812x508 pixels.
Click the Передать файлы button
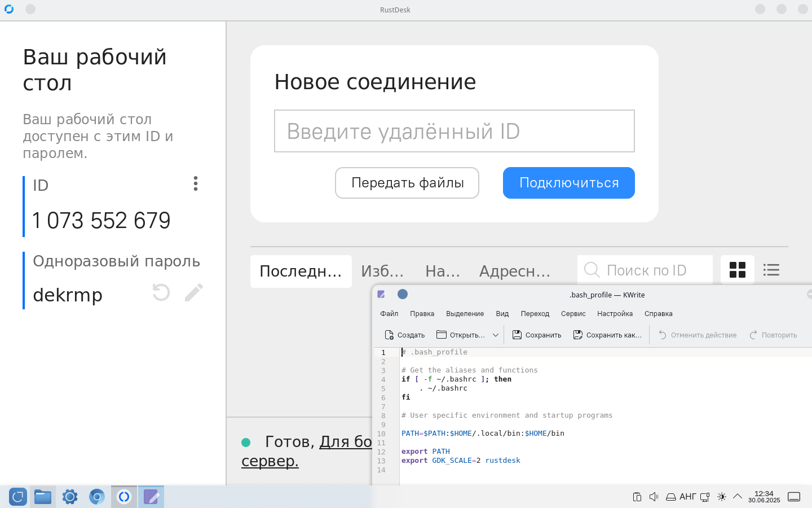click(x=407, y=183)
